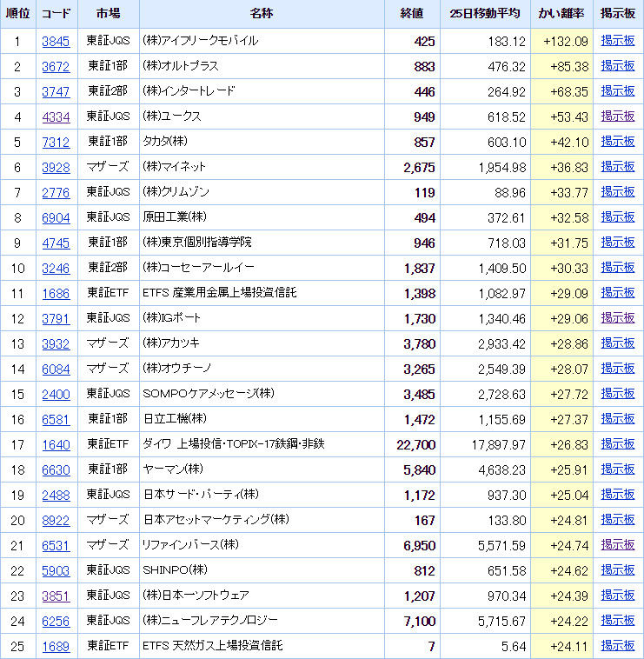Click the かい離率 column header

point(561,13)
